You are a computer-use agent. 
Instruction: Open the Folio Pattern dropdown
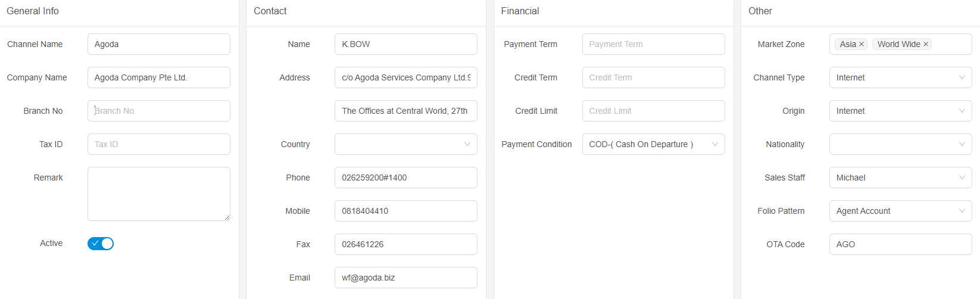click(900, 211)
